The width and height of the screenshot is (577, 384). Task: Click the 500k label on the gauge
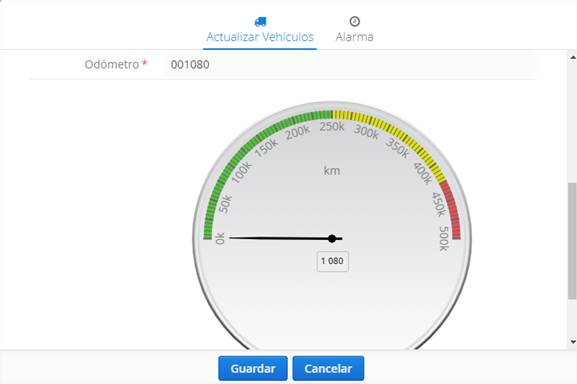[x=444, y=238]
